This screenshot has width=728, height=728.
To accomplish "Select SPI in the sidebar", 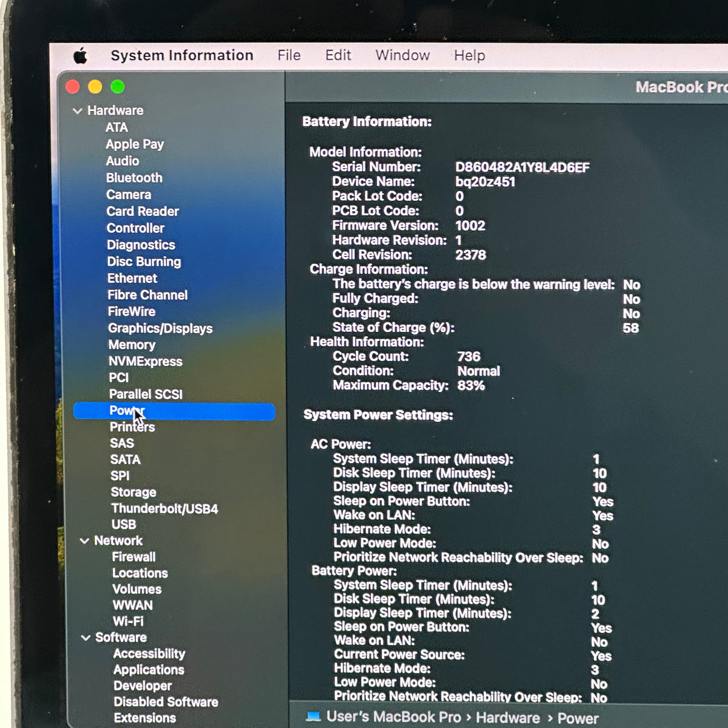I will [120, 476].
